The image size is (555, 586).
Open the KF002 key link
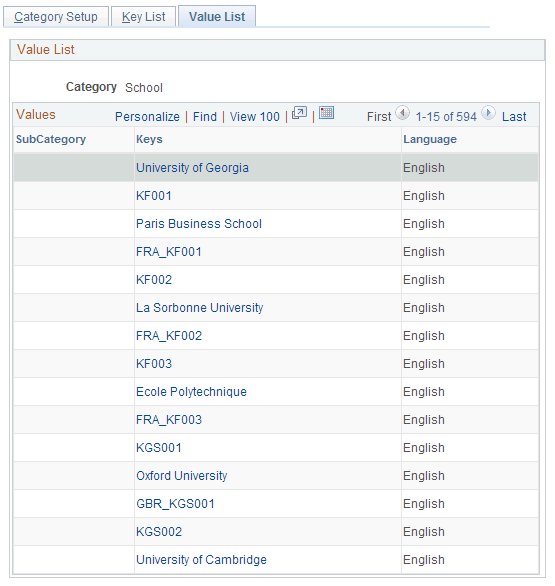point(154,280)
